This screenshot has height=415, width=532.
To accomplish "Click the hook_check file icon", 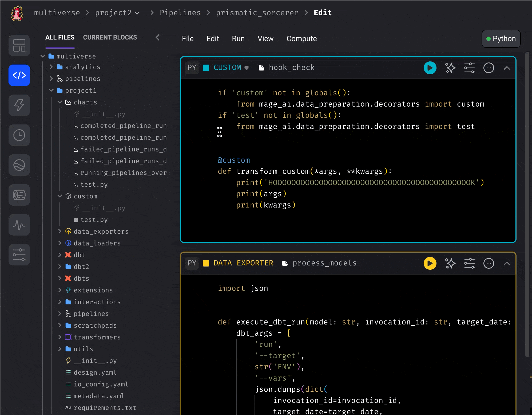I will [261, 68].
